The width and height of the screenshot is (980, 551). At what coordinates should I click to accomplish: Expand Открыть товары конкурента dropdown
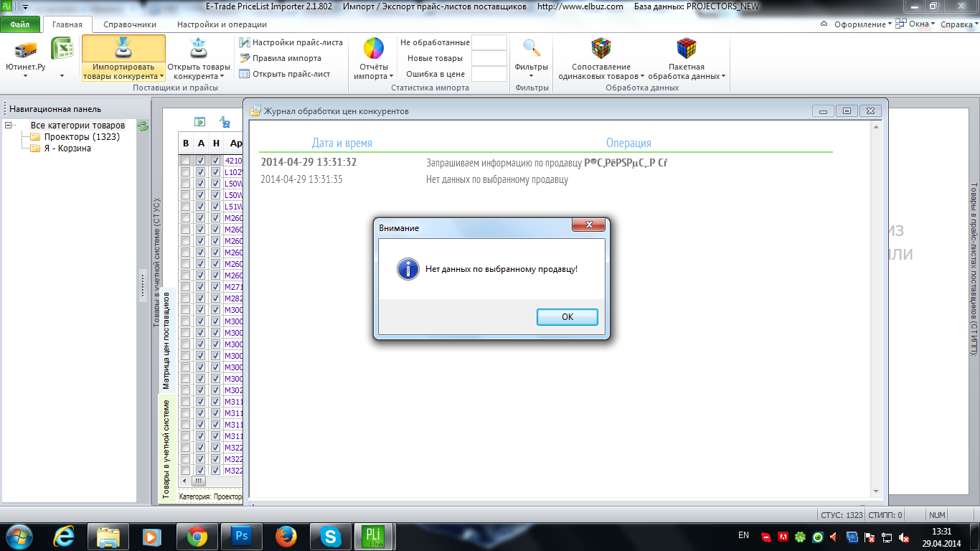222,76
